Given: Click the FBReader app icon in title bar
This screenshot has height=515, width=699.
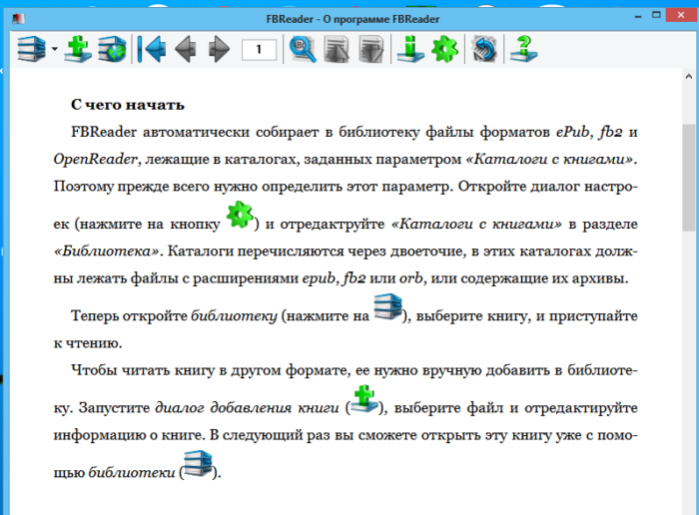Looking at the screenshot, I should point(18,19).
